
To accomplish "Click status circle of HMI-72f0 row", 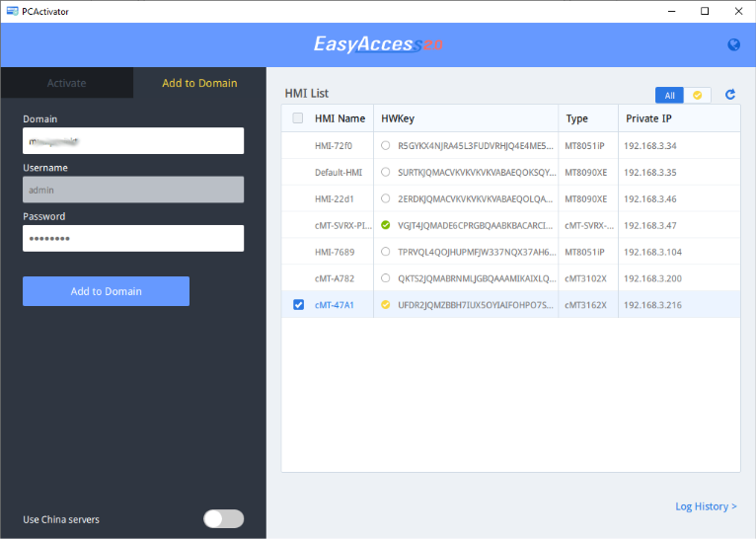I will coord(385,145).
